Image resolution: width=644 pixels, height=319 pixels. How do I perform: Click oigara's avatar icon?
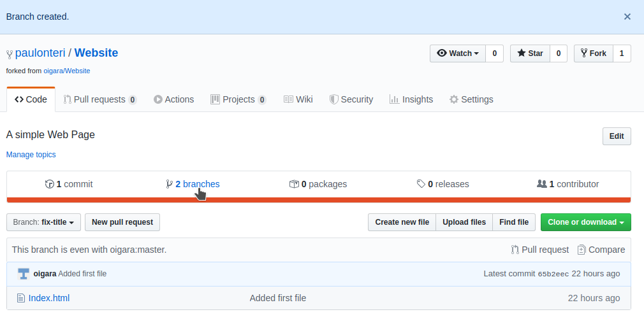24,274
